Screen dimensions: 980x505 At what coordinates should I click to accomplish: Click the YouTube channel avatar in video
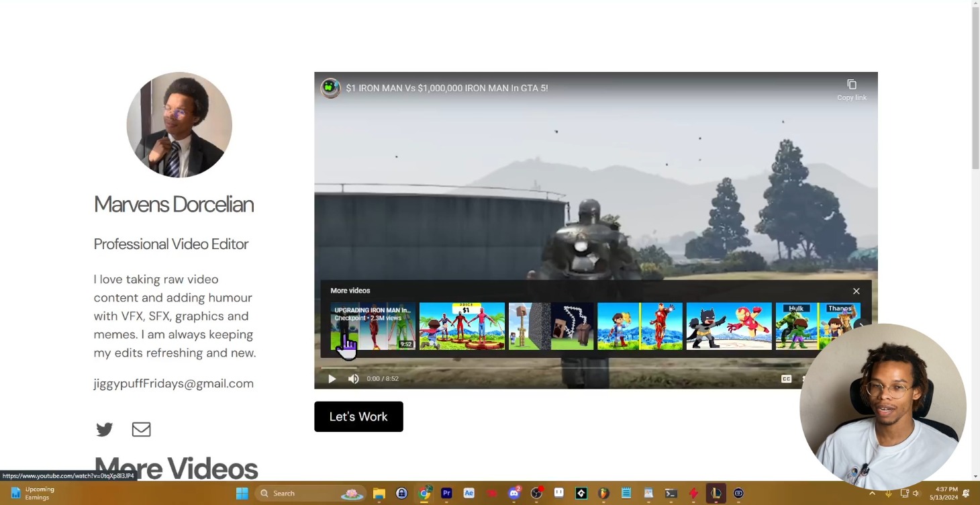pos(330,88)
